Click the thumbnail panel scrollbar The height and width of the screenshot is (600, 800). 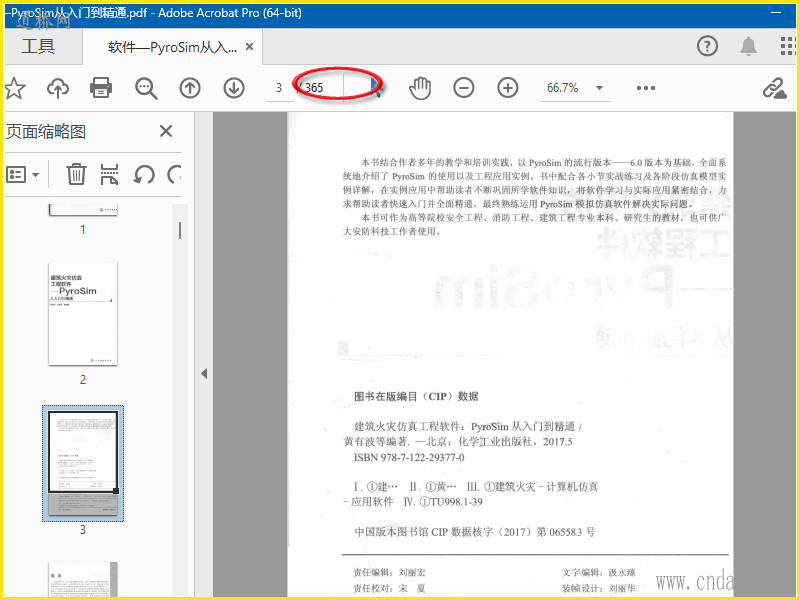click(180, 231)
